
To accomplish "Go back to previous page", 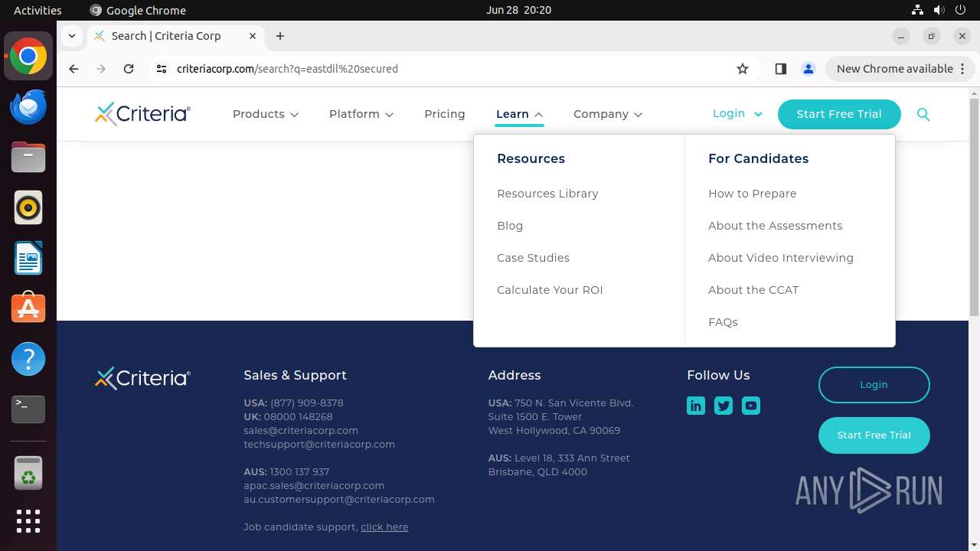I will click(73, 69).
